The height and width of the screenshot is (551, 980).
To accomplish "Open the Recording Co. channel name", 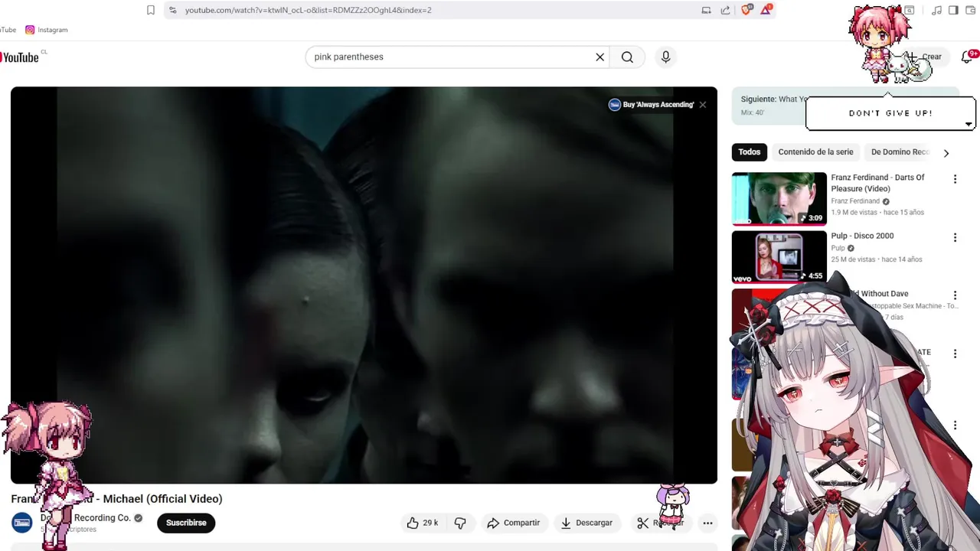I will pyautogui.click(x=102, y=518).
